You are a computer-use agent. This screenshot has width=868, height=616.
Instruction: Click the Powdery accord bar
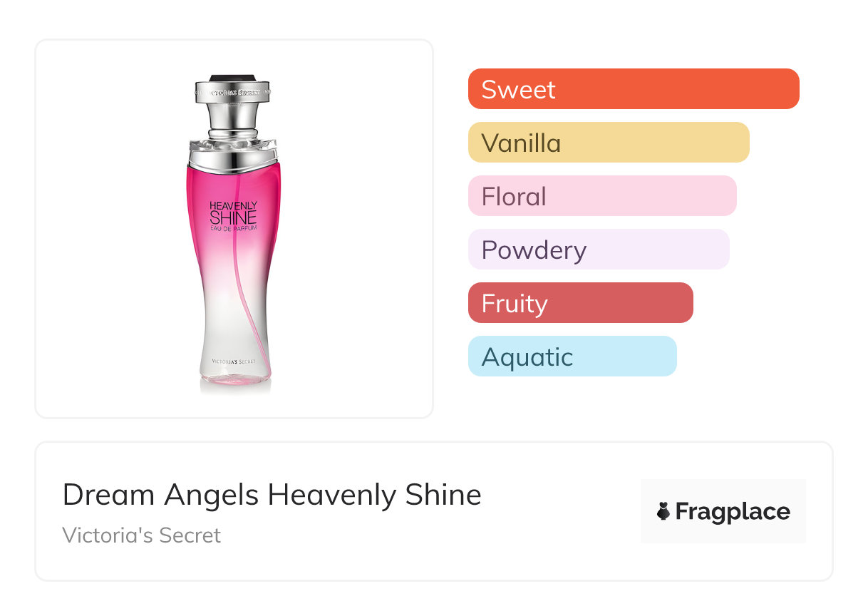coord(598,250)
